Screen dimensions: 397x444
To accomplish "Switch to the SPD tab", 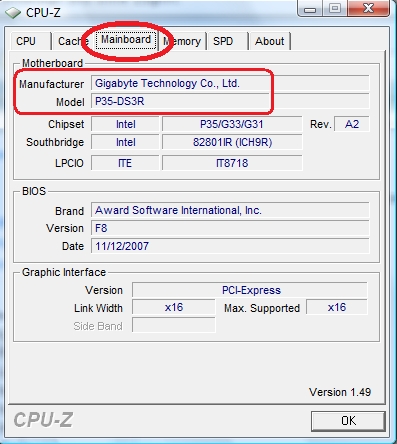I will coord(227,41).
